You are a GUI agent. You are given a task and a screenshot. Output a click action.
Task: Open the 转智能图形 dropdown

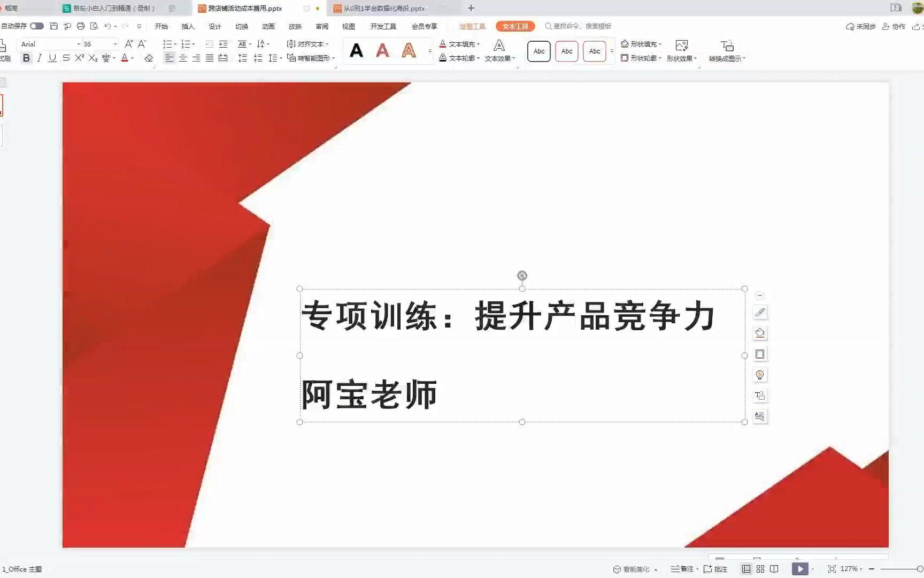point(311,58)
